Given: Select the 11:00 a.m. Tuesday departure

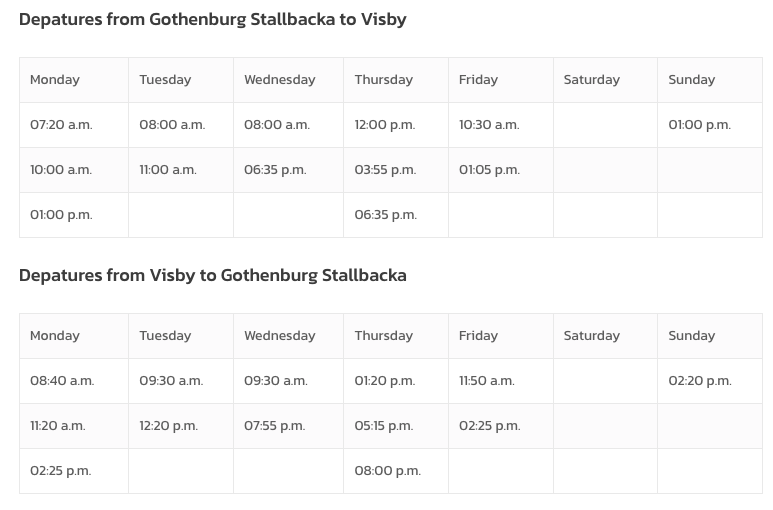Looking at the screenshot, I should 168,170.
